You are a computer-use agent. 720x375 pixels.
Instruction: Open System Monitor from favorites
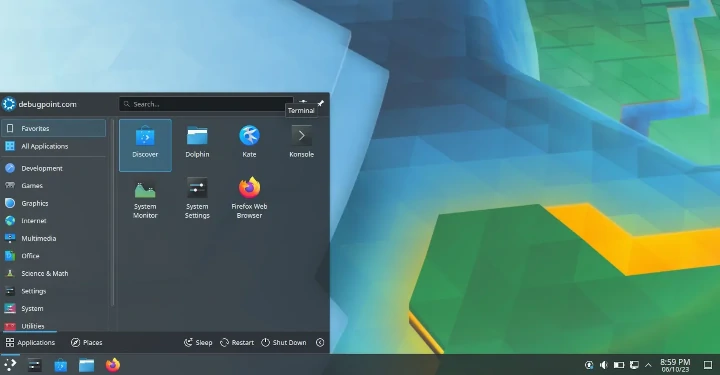145,198
